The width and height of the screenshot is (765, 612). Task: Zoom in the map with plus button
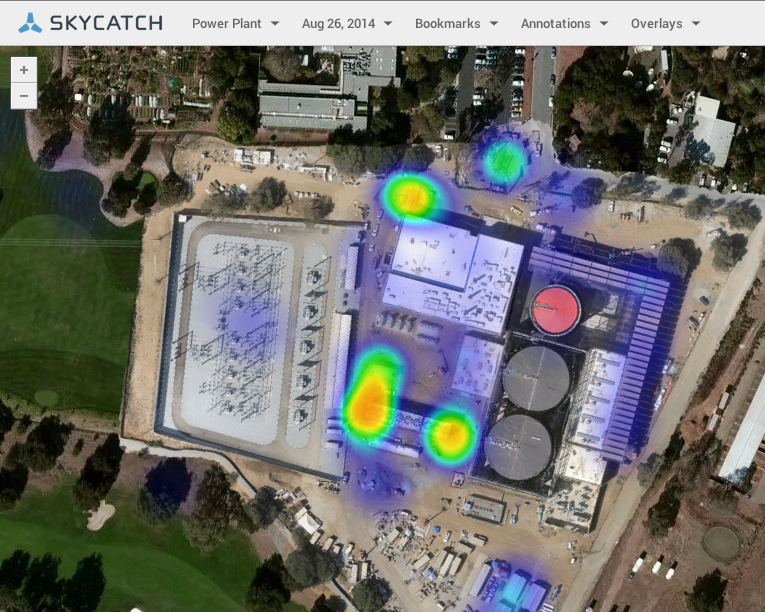click(24, 70)
